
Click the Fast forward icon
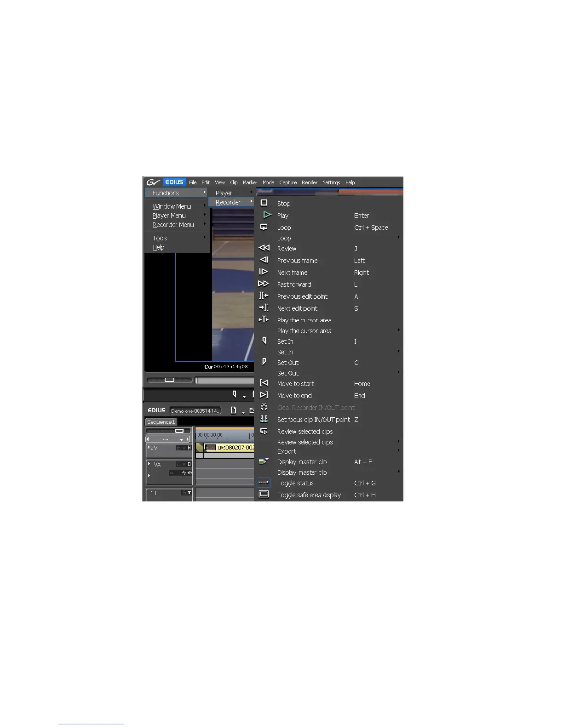coord(264,284)
